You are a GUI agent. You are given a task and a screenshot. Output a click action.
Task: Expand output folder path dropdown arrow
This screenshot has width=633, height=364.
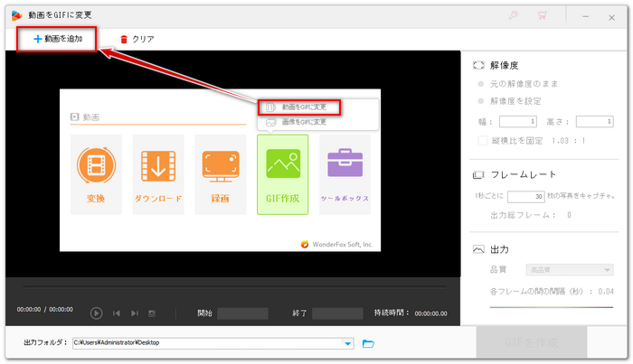[x=348, y=343]
